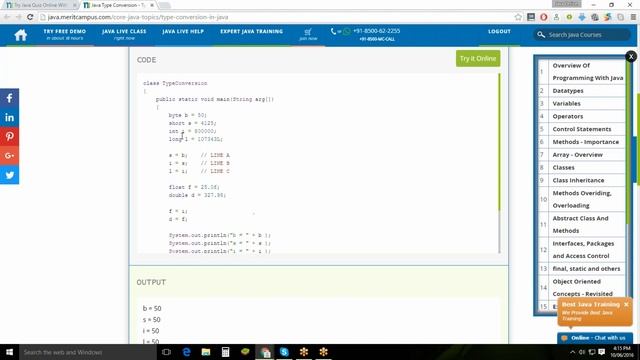Go to the MeritCampus home icon

20,35
